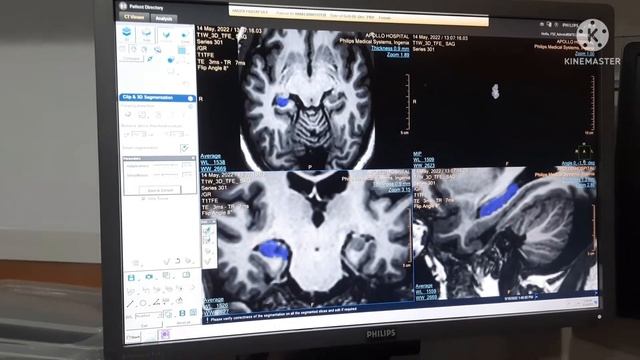
Task: Click the WW 2669 value in axial view
Action: 213,169
